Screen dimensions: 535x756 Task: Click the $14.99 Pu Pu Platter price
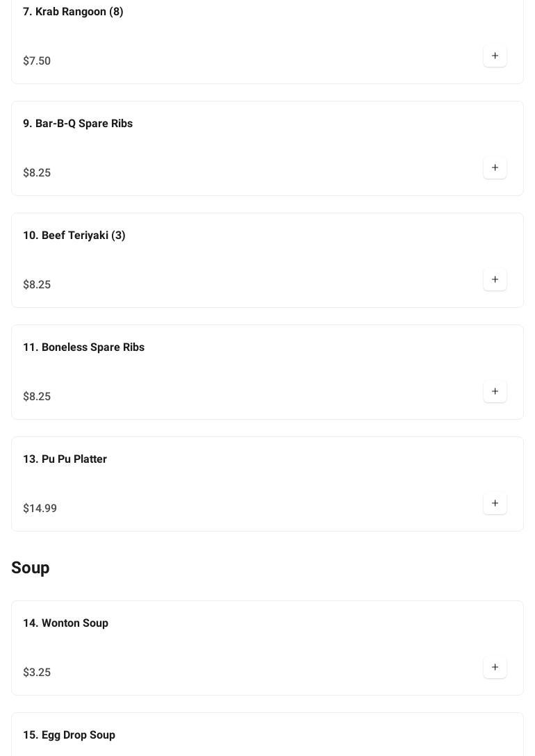pos(40,509)
